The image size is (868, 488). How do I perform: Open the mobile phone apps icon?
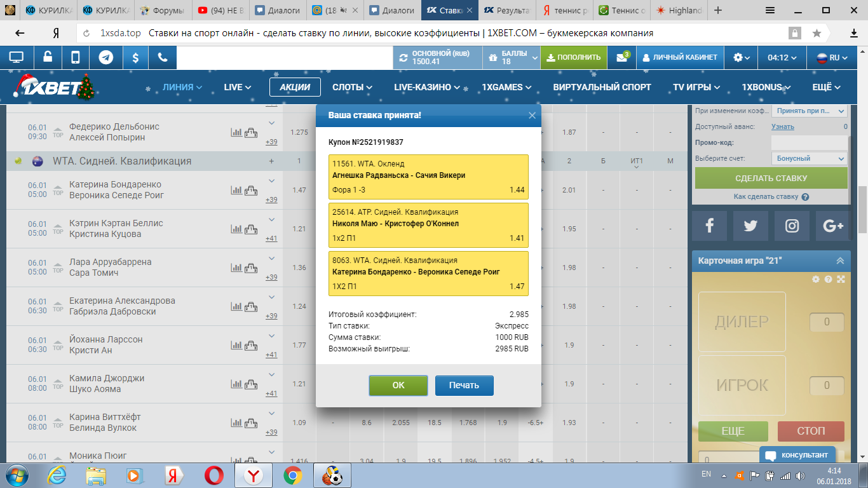(x=76, y=57)
